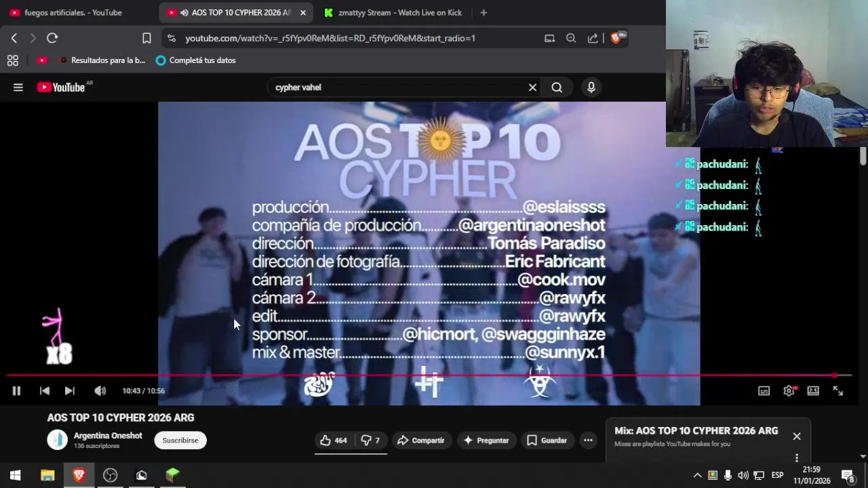Click the youtube.com URL address bar

point(330,38)
